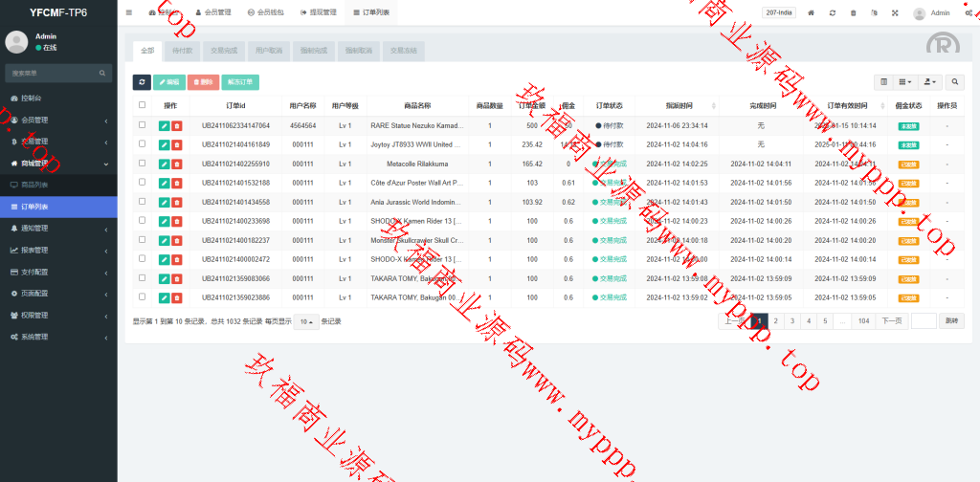Click the red delete icon for order UB2411021404161849
The image size is (980, 482).
coord(177,144)
